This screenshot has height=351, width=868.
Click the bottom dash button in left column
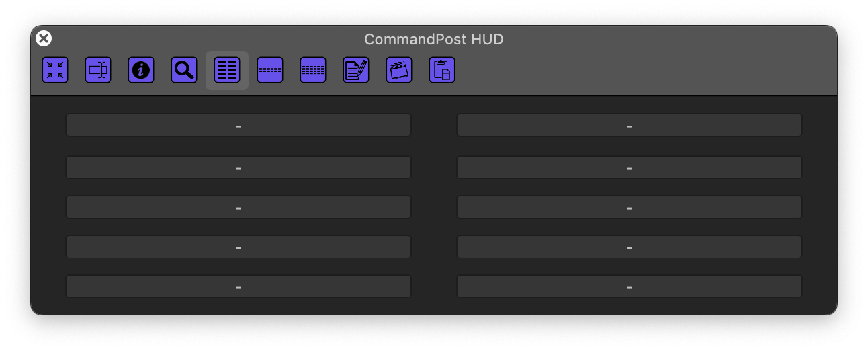238,286
